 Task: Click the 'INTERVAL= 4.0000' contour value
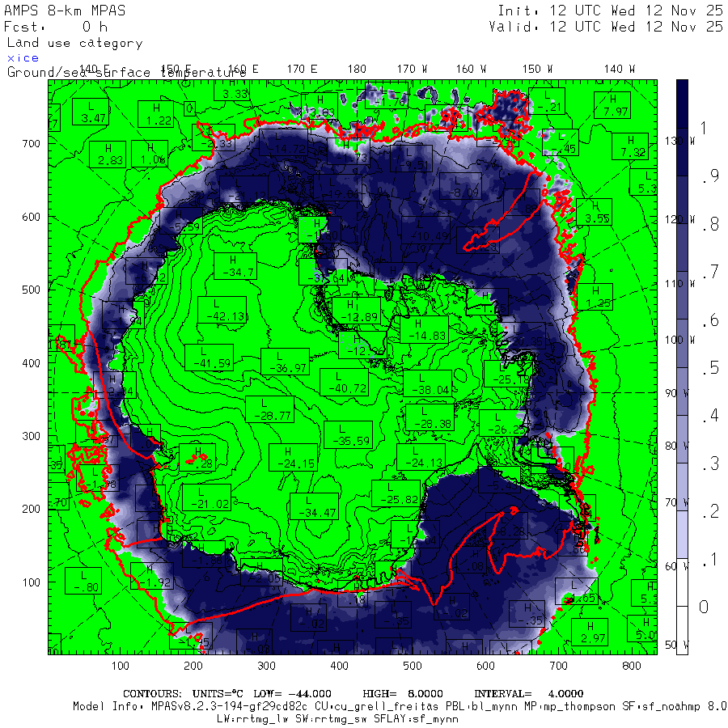pos(528,694)
